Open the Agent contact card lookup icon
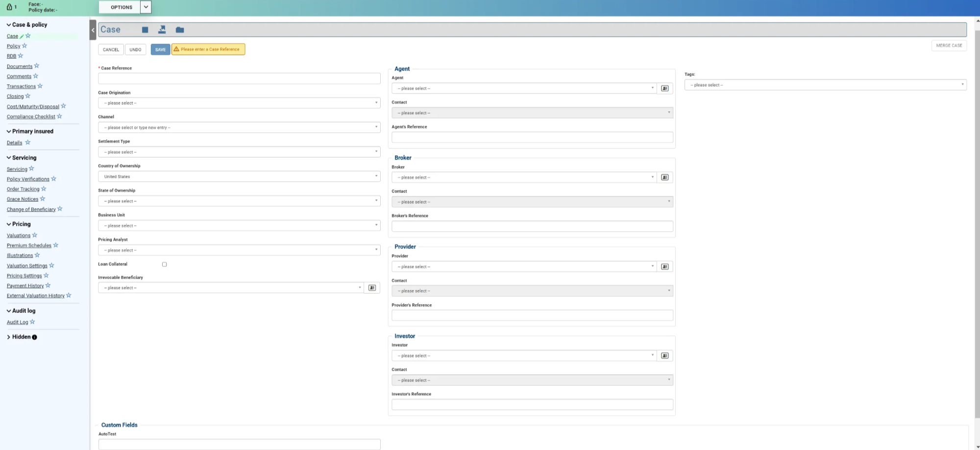The image size is (980, 450). pos(664,89)
